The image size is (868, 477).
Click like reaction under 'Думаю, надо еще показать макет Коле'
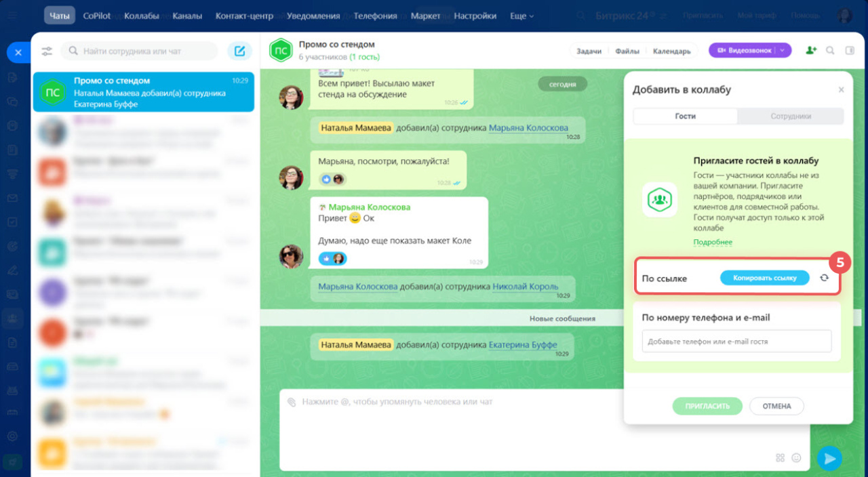click(x=326, y=258)
